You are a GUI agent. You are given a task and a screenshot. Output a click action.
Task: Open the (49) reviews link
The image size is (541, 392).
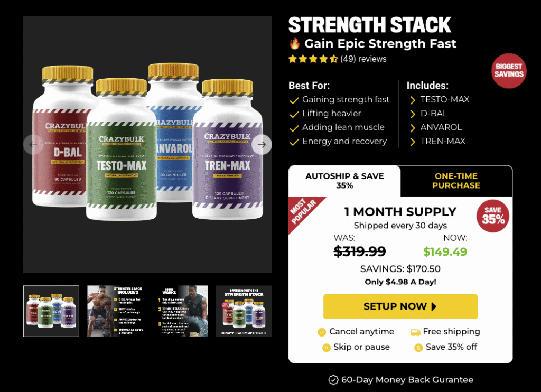pos(363,59)
